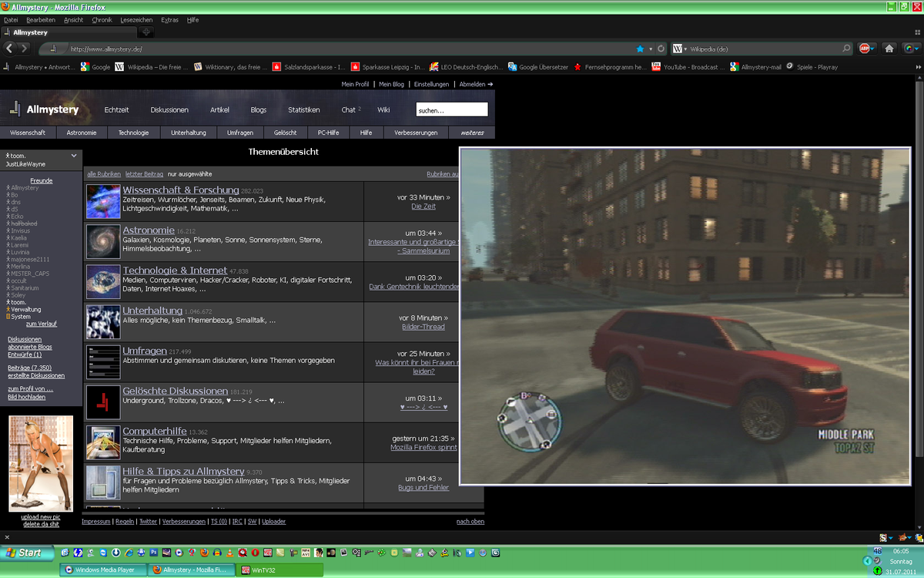Switch to WinTV32 taskbar button
The image size is (924, 578).
pyautogui.click(x=280, y=570)
